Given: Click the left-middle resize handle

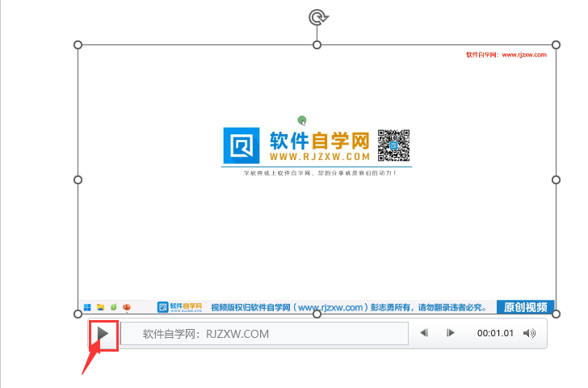Looking at the screenshot, I should [78, 179].
